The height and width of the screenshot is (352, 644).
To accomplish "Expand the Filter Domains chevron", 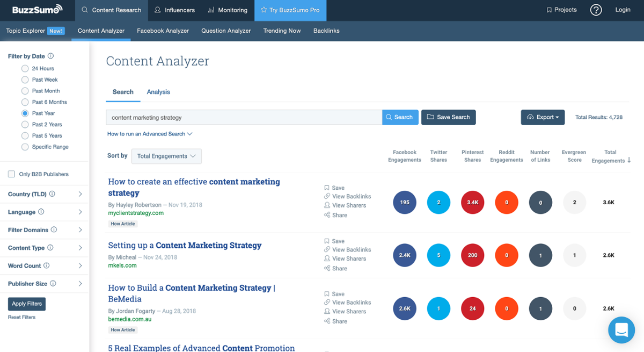I will coord(80,230).
